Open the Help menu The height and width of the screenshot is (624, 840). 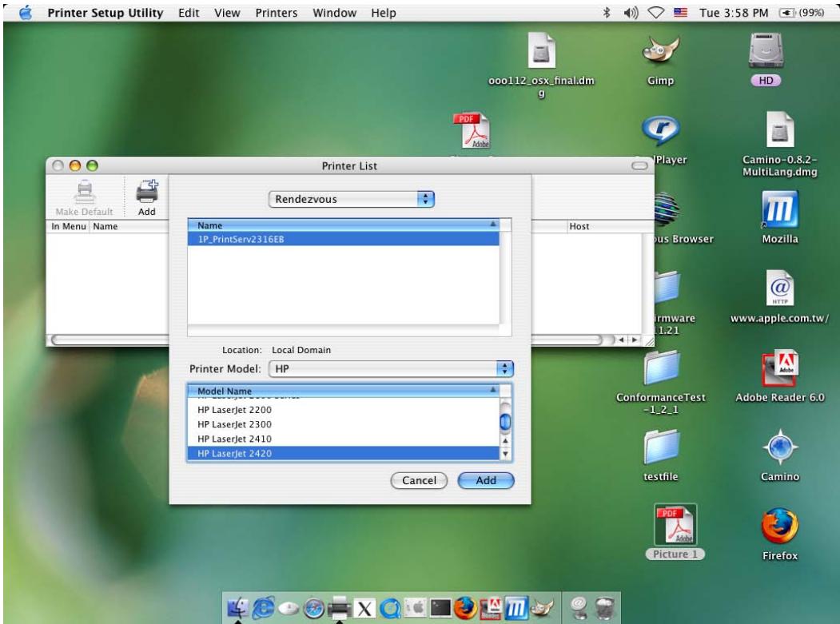(x=384, y=13)
